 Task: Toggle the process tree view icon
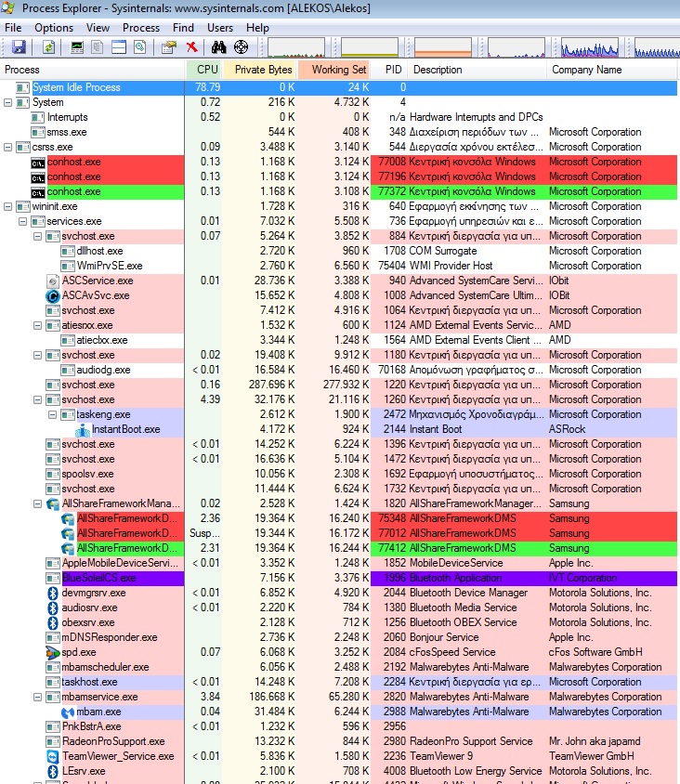[x=98, y=47]
